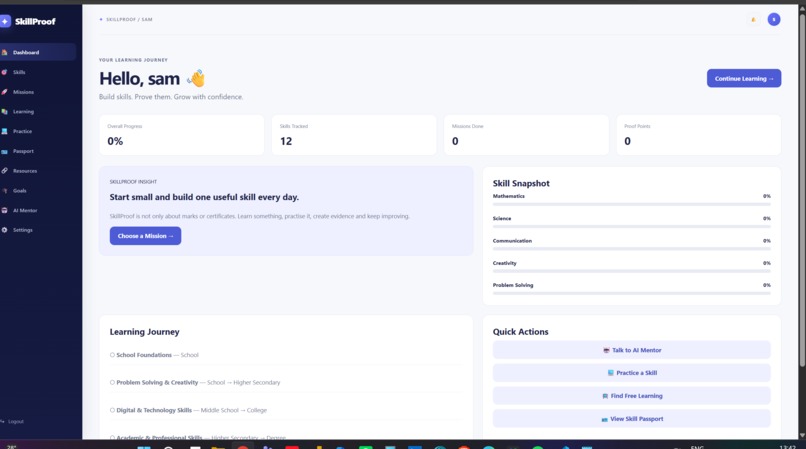The image size is (806, 449).
Task: Click 'Start small and build one useful skill' text
Action: pyautogui.click(x=204, y=197)
